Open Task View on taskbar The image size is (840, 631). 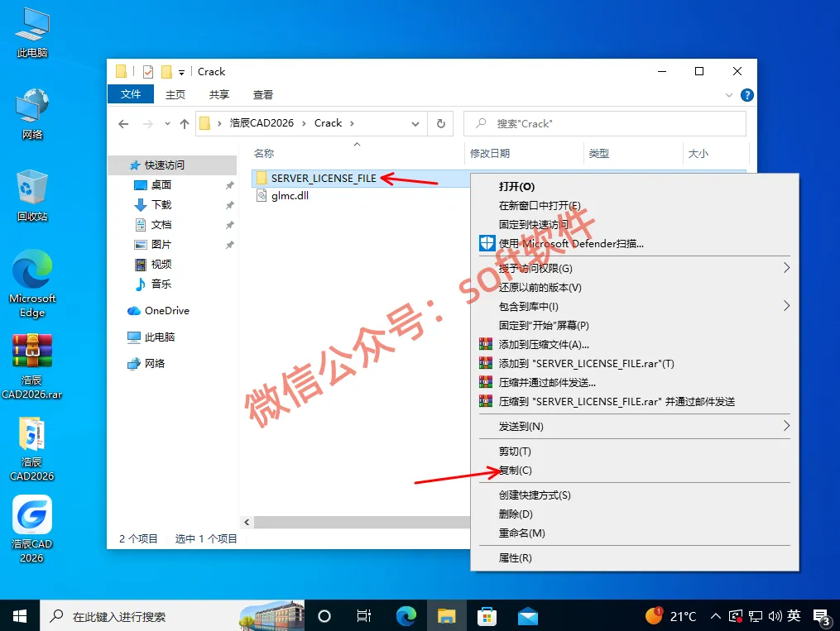click(x=364, y=617)
